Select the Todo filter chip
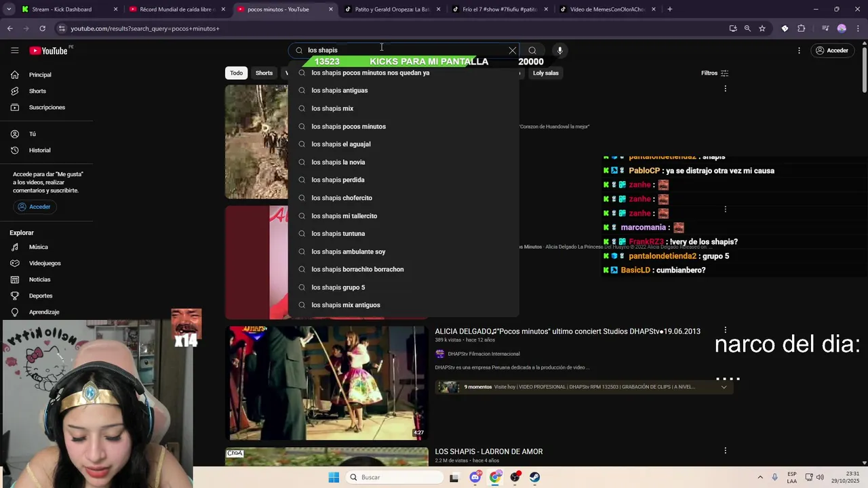The height and width of the screenshot is (488, 868). 236,73
